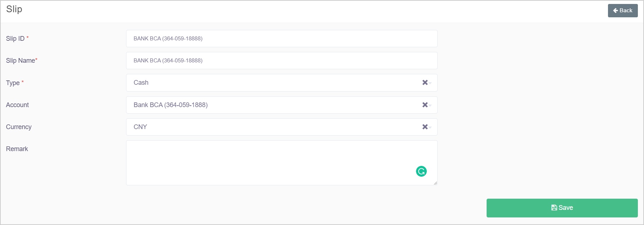Open the Account dropdown showing Bank BCA

click(x=274, y=105)
